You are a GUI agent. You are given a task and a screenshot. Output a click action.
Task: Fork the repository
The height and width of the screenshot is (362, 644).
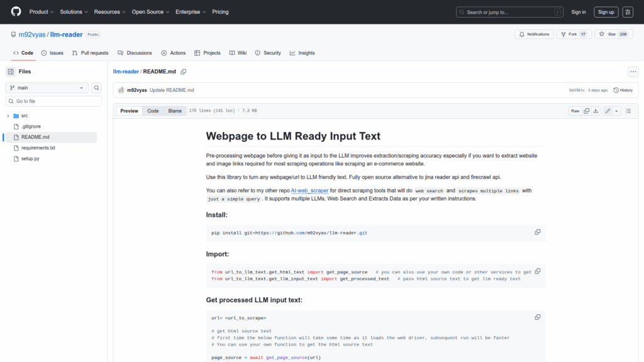click(574, 34)
